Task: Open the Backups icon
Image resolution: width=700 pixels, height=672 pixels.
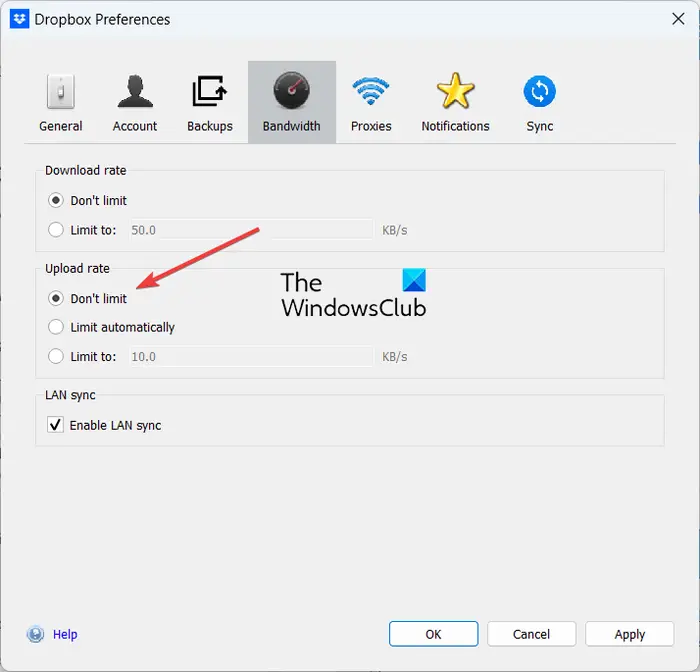Action: pyautogui.click(x=209, y=91)
